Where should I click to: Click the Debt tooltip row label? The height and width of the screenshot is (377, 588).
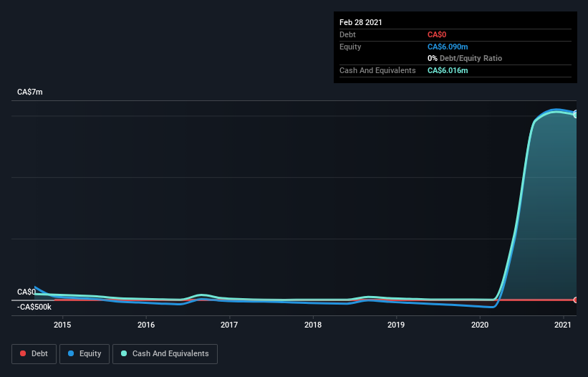pyautogui.click(x=347, y=34)
